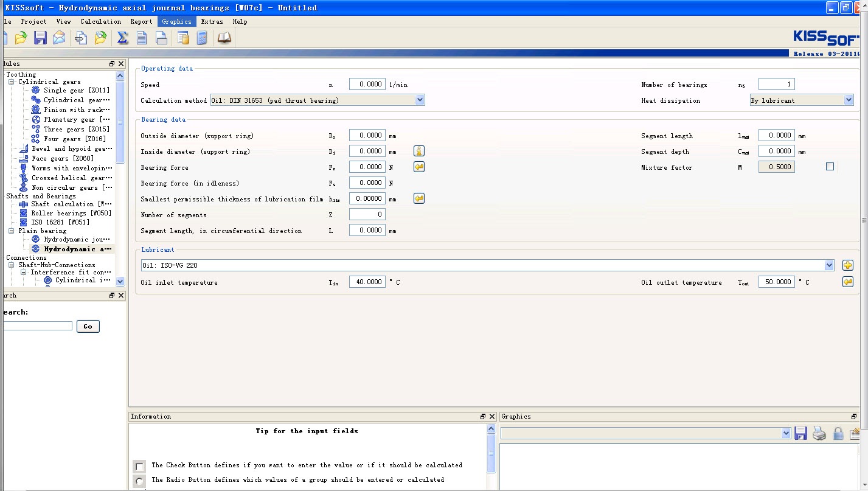Create report with the document page icon
This screenshot has width=868, height=491.
(x=142, y=38)
